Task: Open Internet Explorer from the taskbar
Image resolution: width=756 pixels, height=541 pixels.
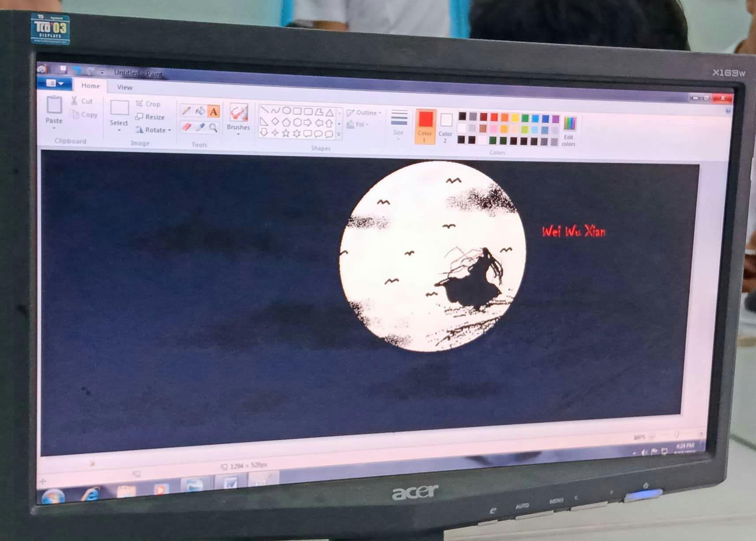Action: [x=90, y=494]
